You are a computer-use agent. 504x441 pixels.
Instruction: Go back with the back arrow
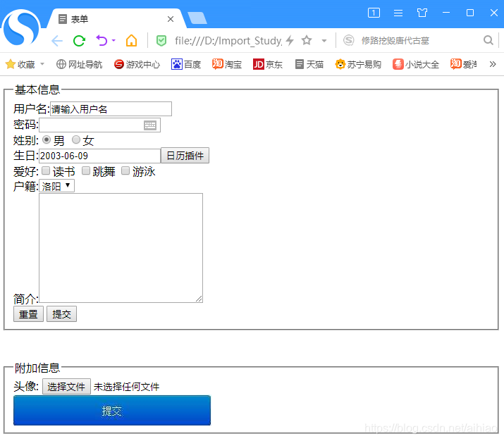click(57, 41)
